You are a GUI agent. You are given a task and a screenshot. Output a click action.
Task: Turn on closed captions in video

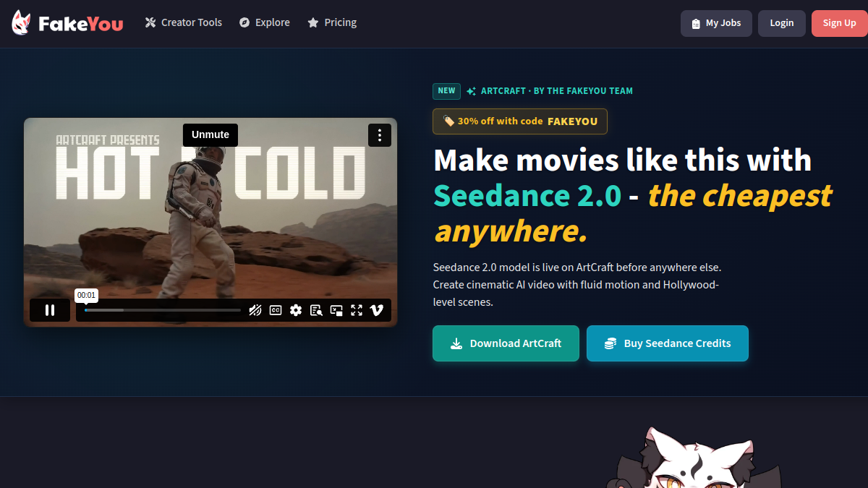(276, 310)
